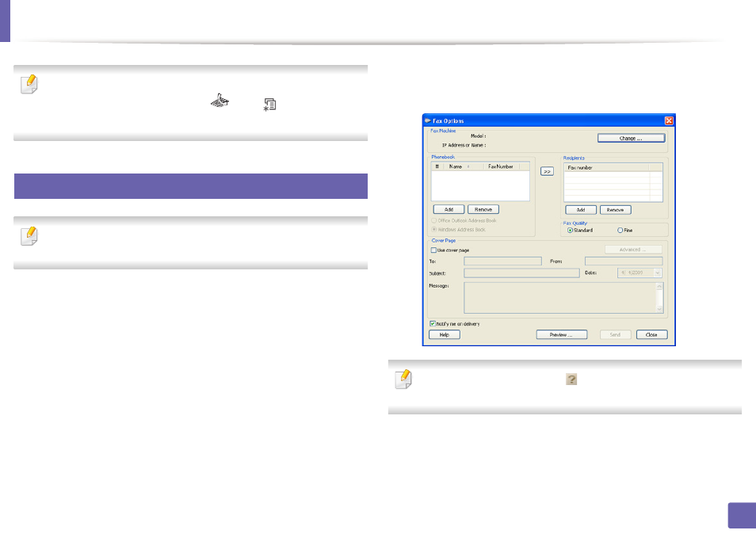
Task: Click the Message scrollbar up arrow
Action: [659, 287]
